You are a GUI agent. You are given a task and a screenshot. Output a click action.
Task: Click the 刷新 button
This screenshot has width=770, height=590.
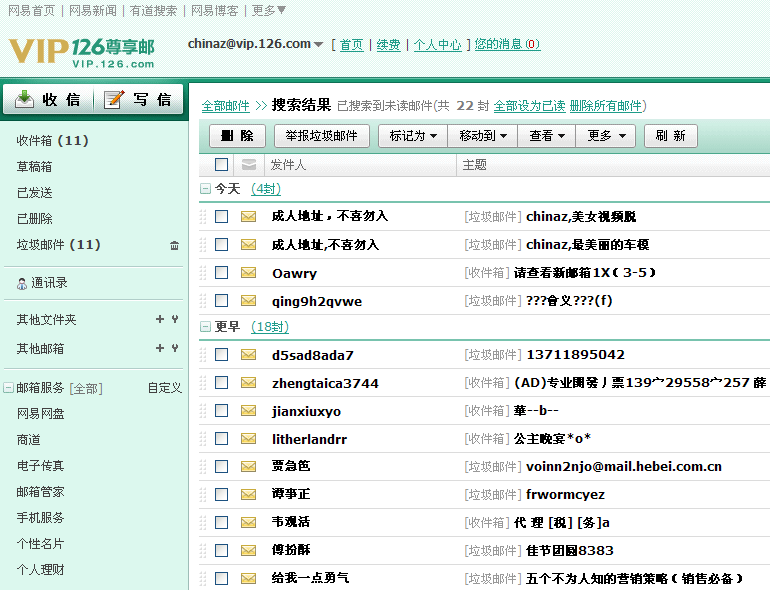(x=671, y=136)
